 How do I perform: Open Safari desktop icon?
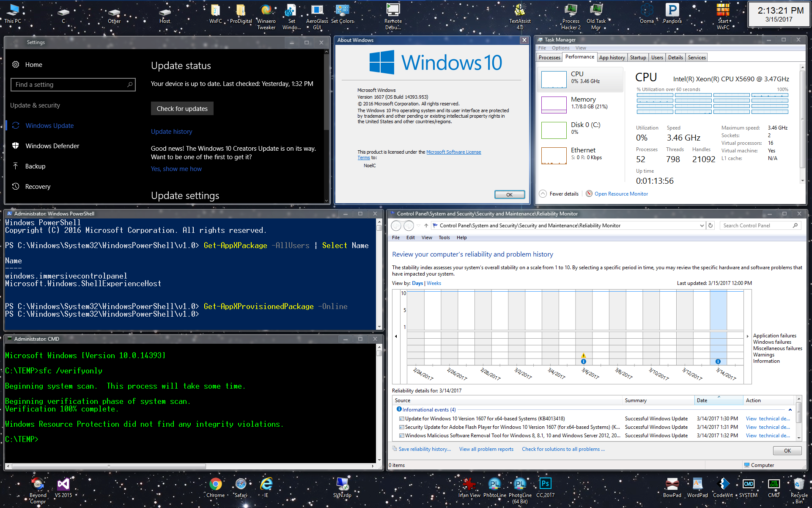[x=241, y=488]
